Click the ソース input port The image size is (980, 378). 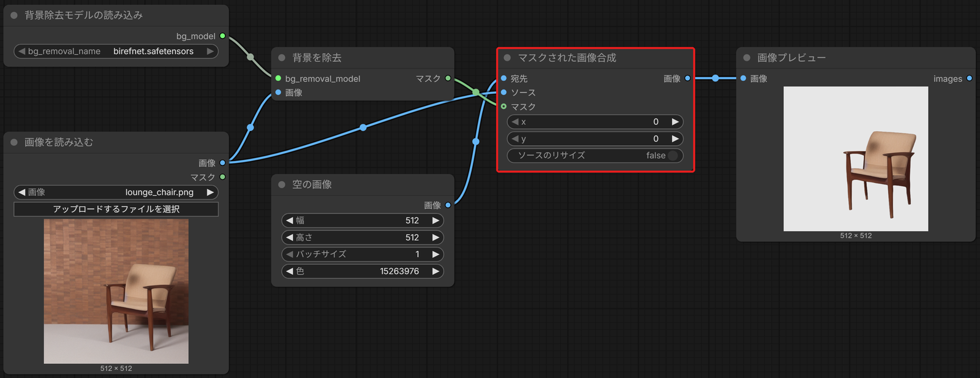(x=503, y=93)
